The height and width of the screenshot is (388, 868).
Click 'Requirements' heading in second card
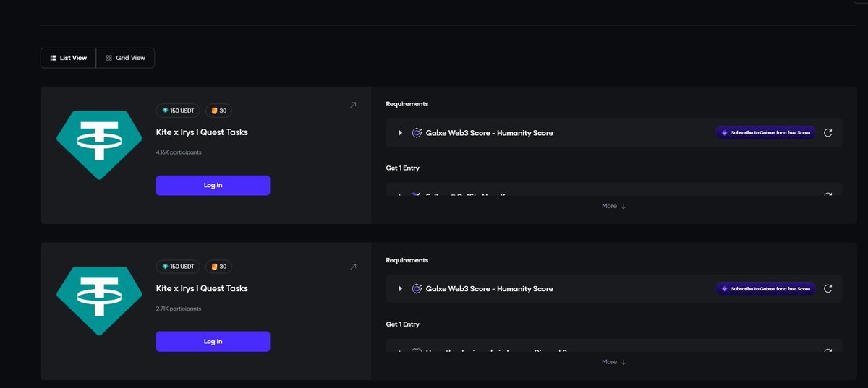[x=407, y=260]
